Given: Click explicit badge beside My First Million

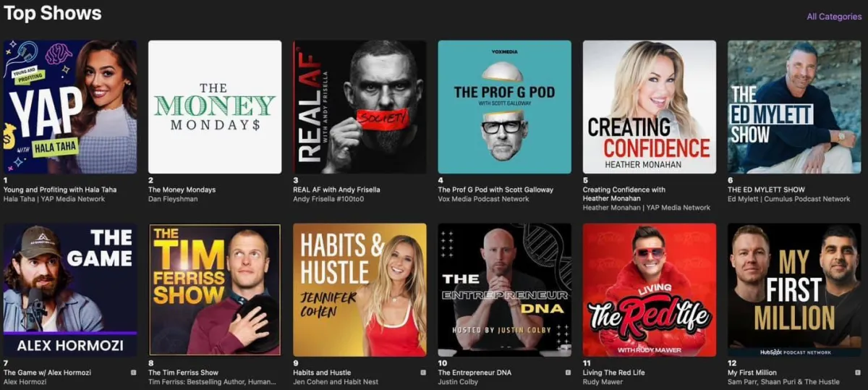Looking at the screenshot, I should pos(858,373).
